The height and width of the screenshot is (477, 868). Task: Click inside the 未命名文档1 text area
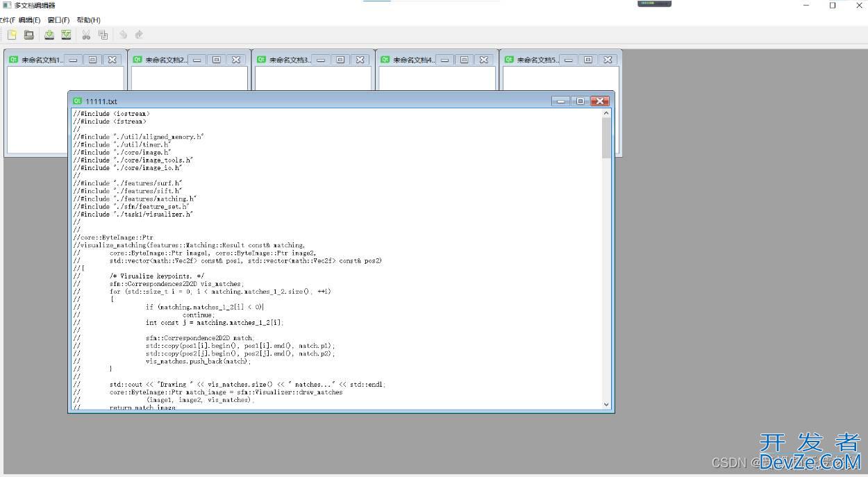pos(37,110)
